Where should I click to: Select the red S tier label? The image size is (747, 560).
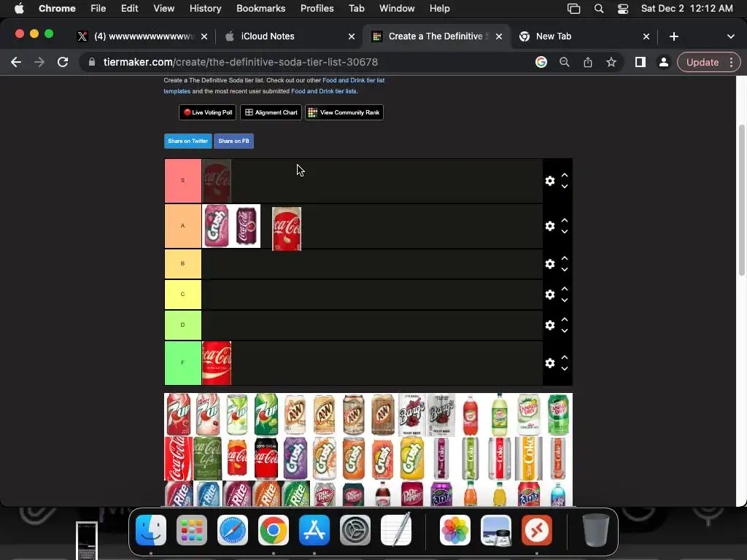click(x=183, y=181)
